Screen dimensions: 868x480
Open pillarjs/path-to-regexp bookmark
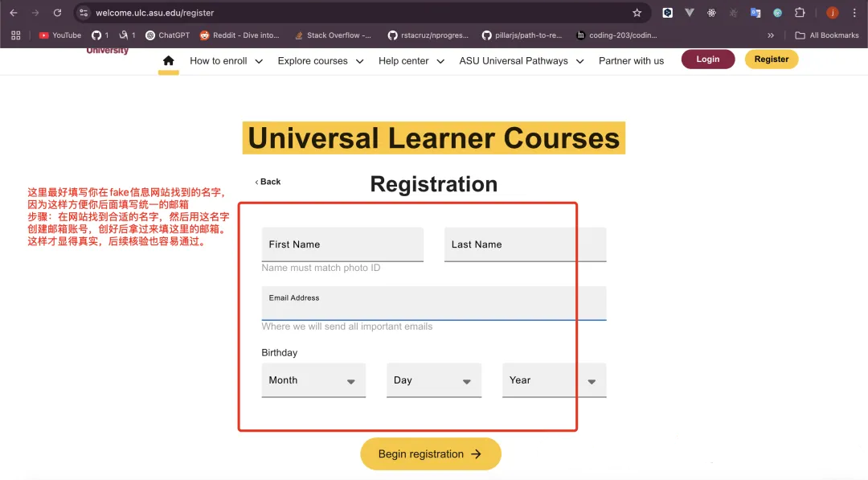click(x=522, y=35)
